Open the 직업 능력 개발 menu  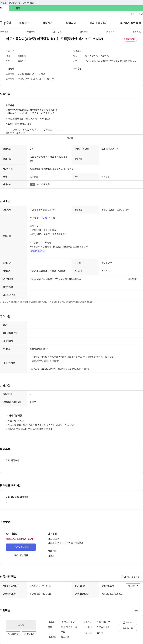tap(98, 23)
